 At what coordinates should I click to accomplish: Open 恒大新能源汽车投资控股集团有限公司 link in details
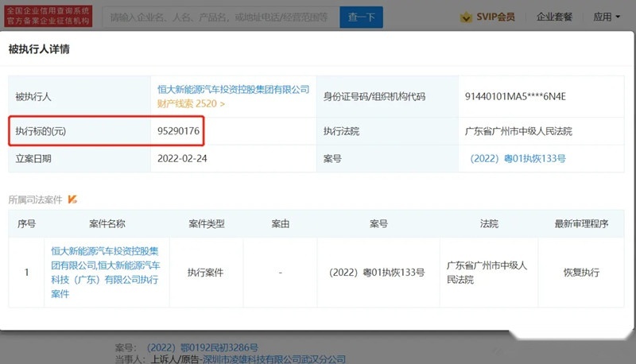(x=233, y=89)
